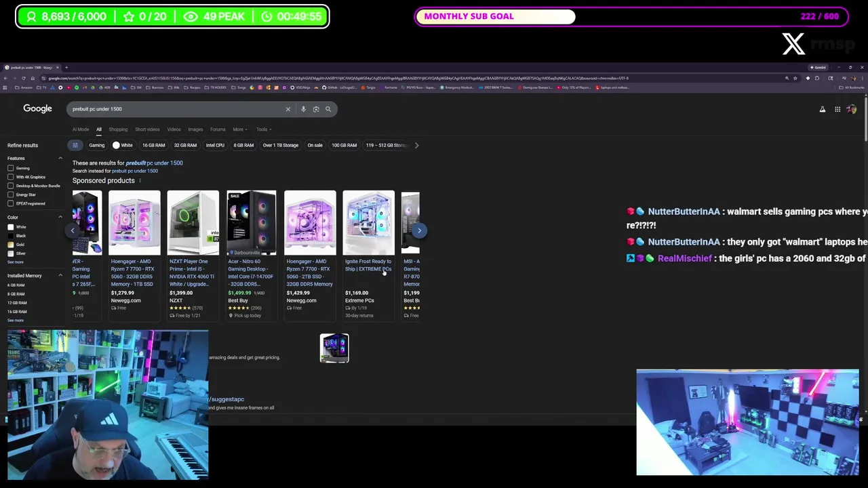
Task: Select the Silver color swatch filter
Action: pyautogui.click(x=10, y=253)
